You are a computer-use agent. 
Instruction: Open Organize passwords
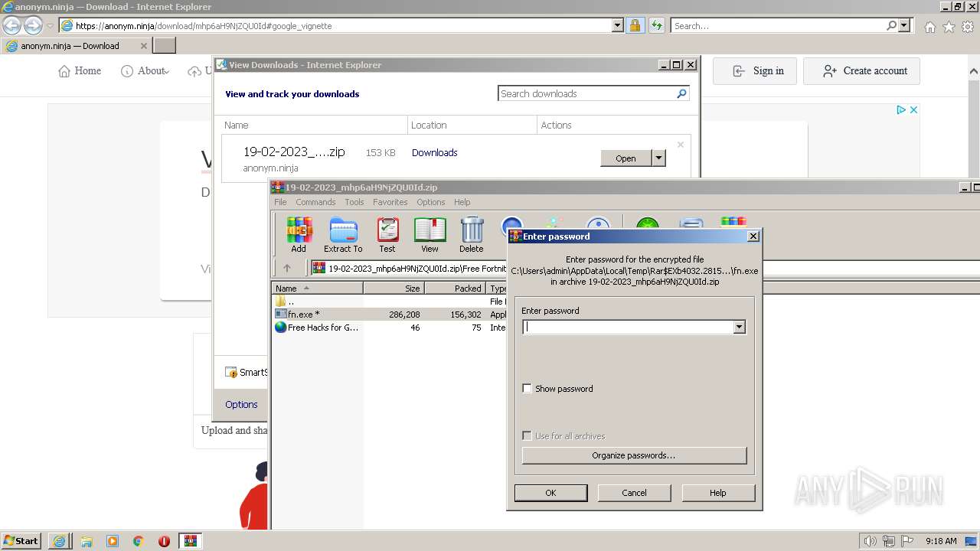pos(634,455)
